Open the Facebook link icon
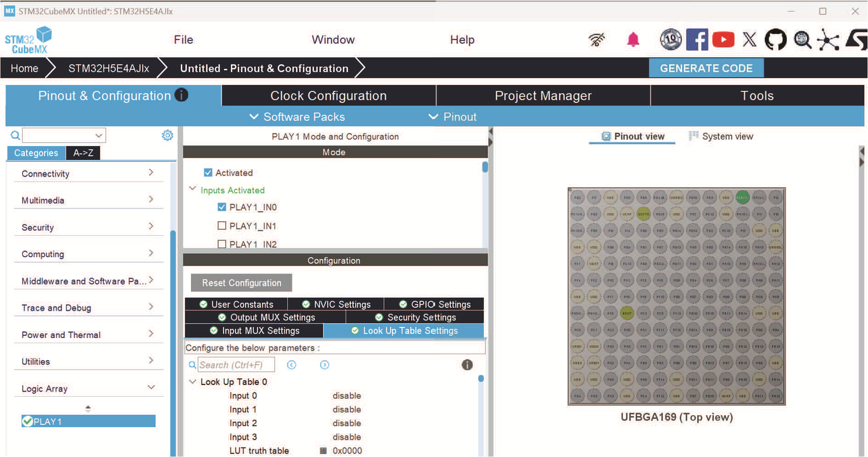This screenshot has width=868, height=457. point(697,40)
